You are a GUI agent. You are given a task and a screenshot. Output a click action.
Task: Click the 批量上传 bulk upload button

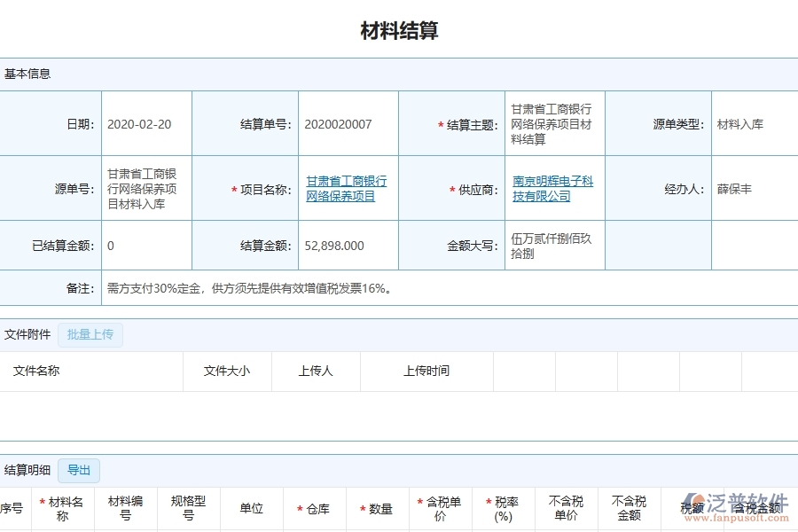coord(90,335)
